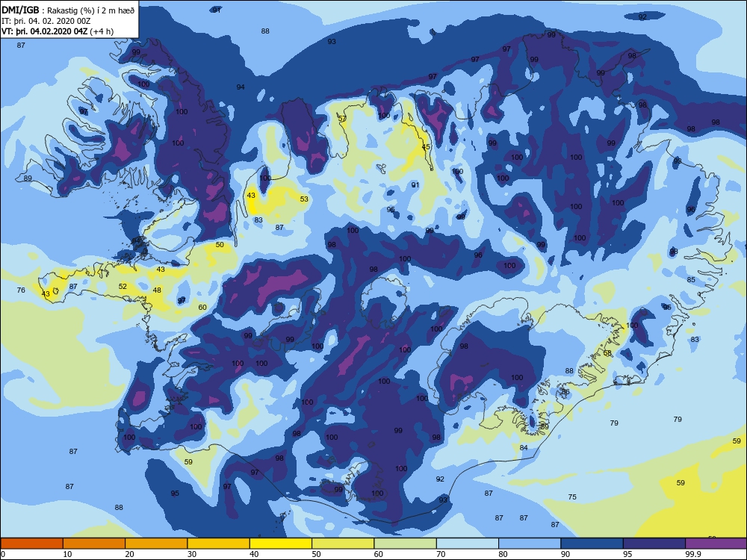Click the humidity value '53' on the map
This screenshot has width=747, height=560.
pos(304,199)
